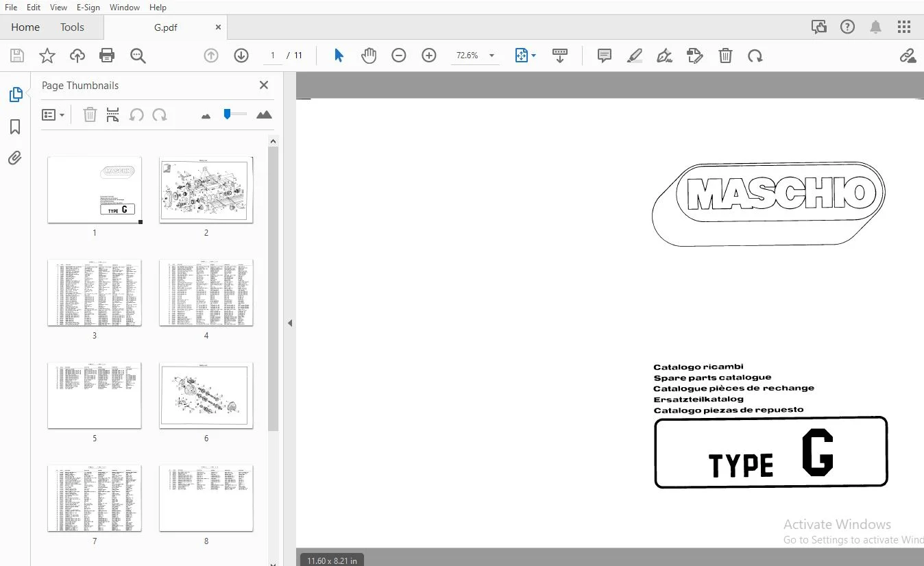Open the notifications bell
Viewport: 924px width, 566px height.
[x=875, y=27]
